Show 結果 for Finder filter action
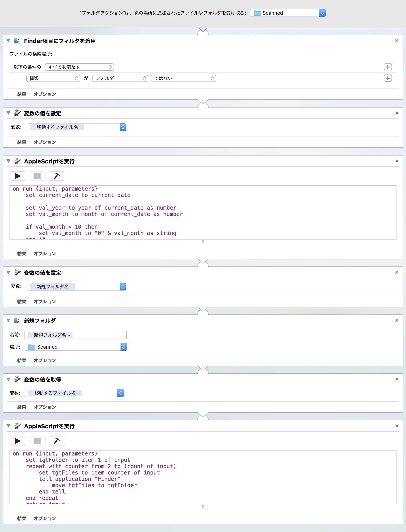Image resolution: width=406 pixels, height=532 pixels. click(x=22, y=94)
